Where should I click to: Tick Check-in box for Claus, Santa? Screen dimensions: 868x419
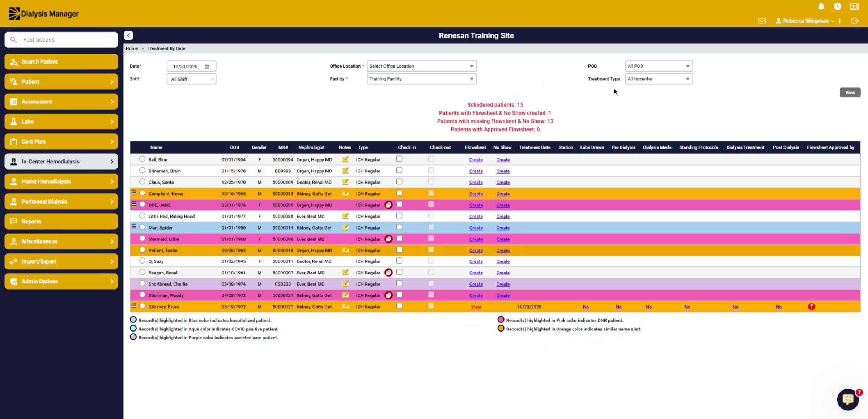click(399, 181)
